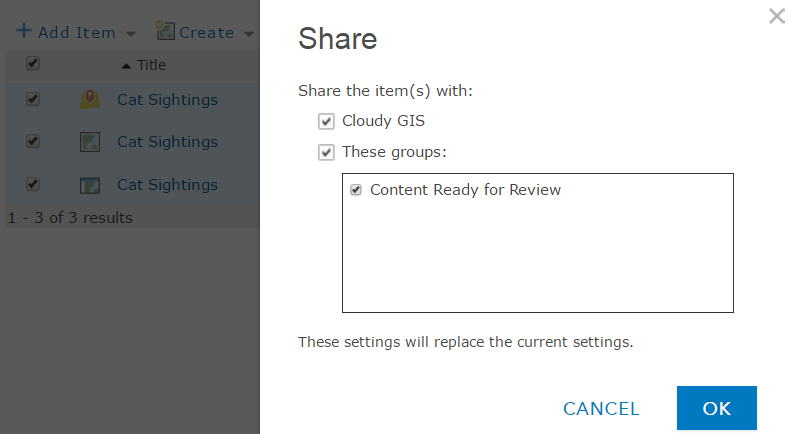Click the Create map icon
Screen dimensions: 789x434
click(165, 32)
